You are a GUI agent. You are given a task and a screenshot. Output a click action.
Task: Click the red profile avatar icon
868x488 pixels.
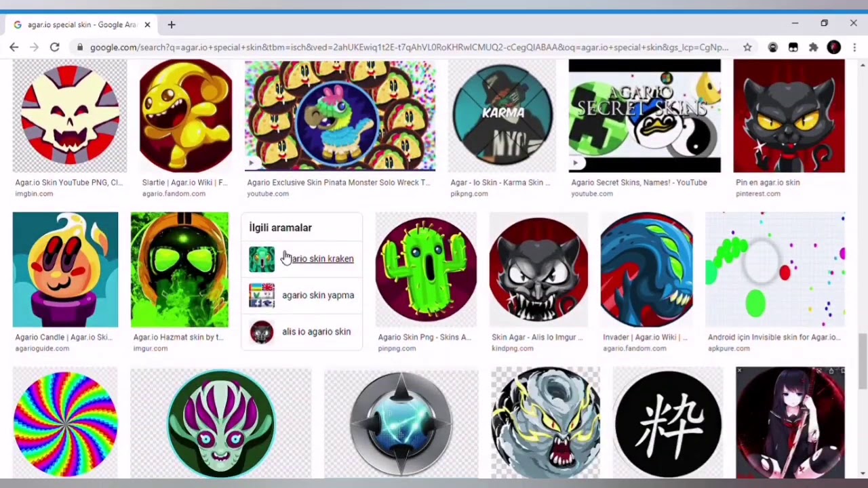834,47
